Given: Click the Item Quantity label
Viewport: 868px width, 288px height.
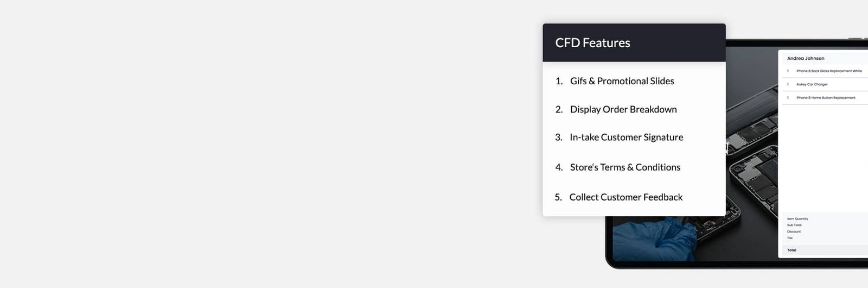Looking at the screenshot, I should tap(797, 219).
